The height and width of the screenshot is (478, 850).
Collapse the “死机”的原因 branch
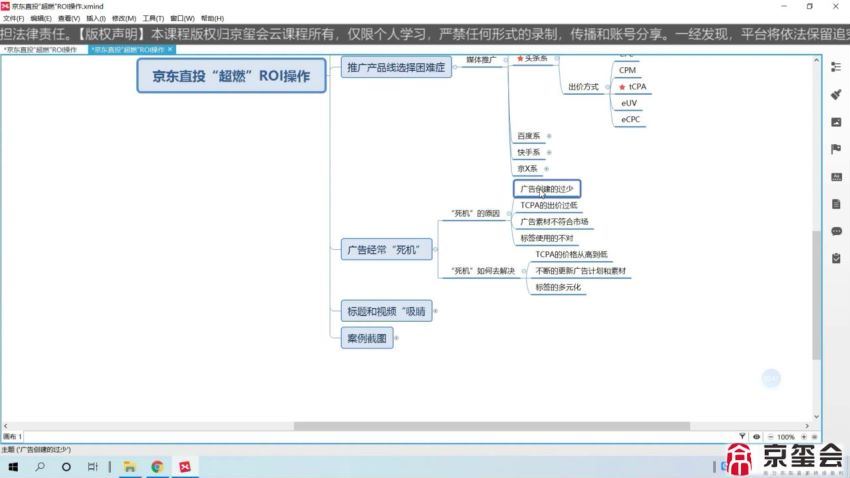pyautogui.click(x=508, y=214)
